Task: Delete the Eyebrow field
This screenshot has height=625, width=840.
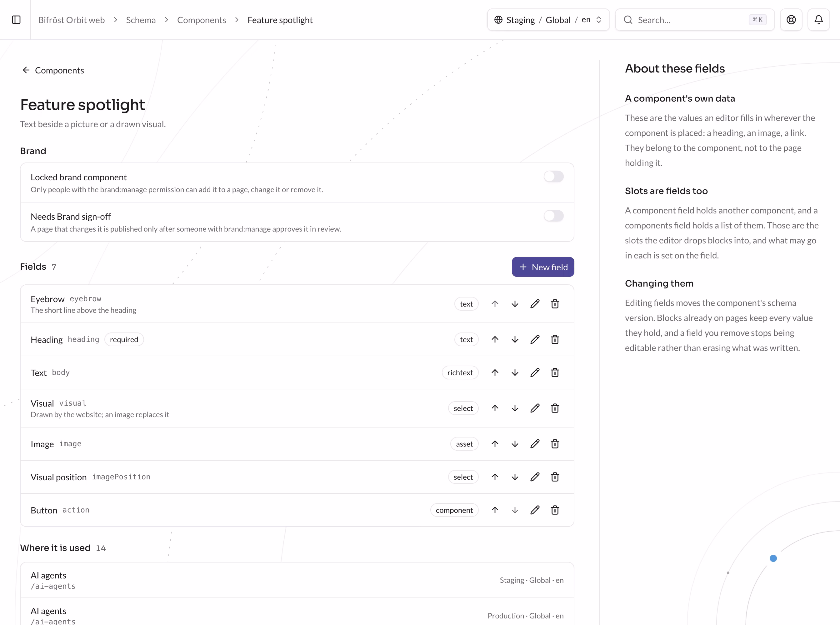Action: click(555, 304)
